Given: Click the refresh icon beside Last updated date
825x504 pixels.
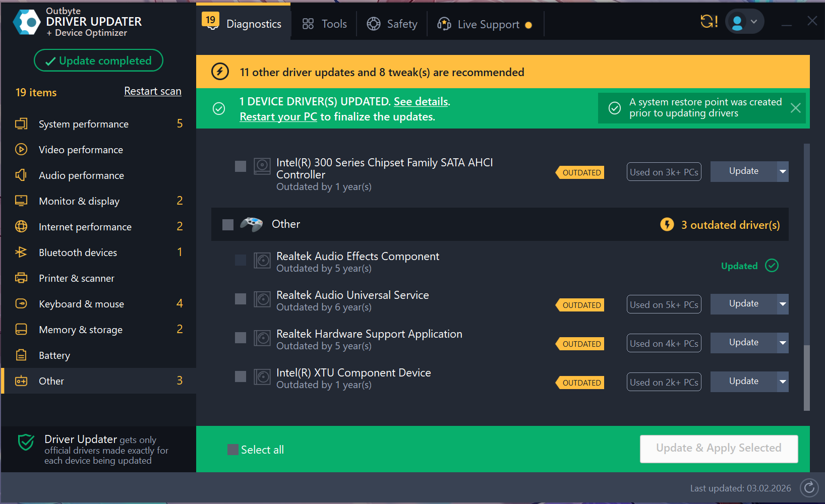Looking at the screenshot, I should tap(809, 487).
